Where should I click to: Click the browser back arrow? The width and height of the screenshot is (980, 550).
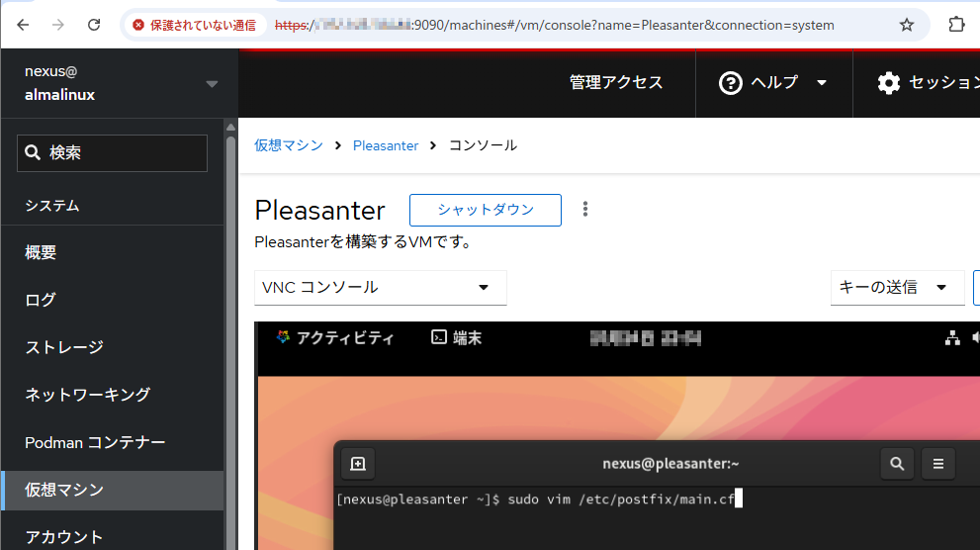coord(23,25)
